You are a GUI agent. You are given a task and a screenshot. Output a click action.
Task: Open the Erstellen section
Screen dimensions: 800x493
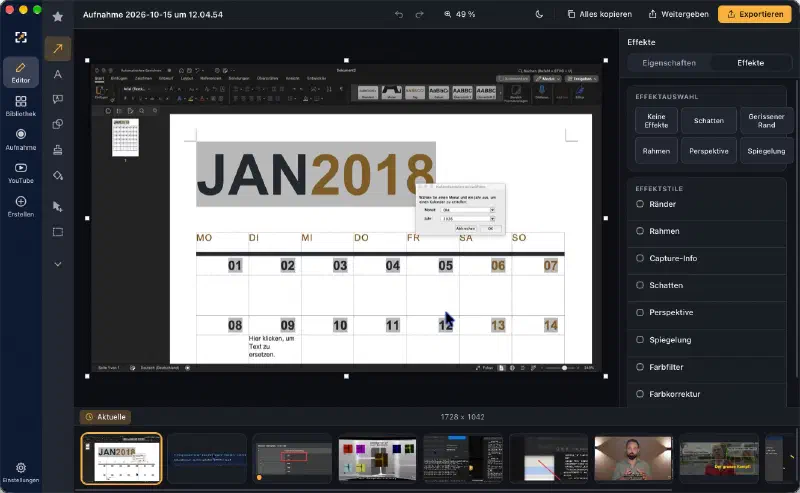pos(21,206)
